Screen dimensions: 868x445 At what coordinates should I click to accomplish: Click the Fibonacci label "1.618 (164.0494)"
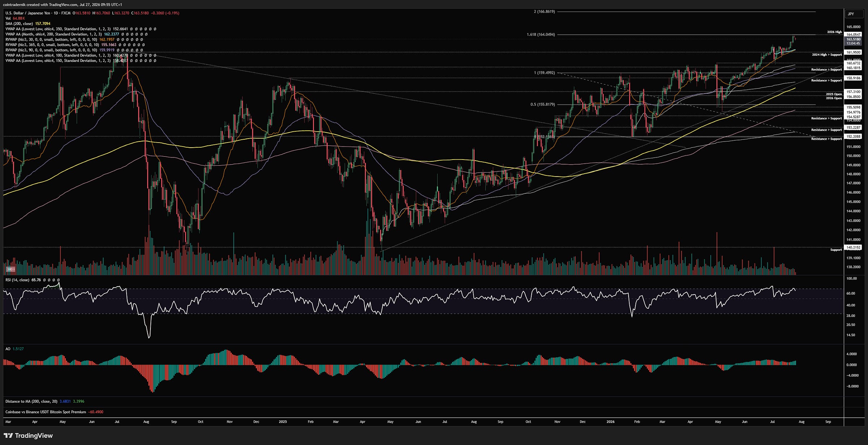(541, 35)
